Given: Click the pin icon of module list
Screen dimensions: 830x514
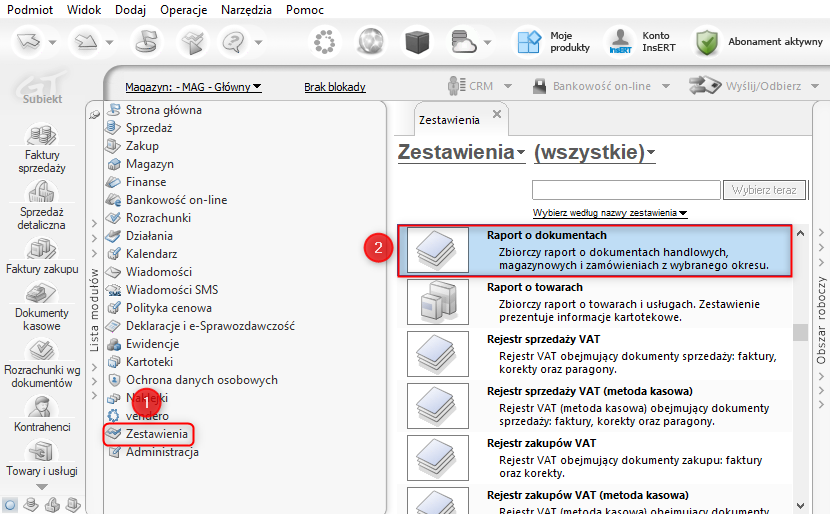Looking at the screenshot, I should [x=94, y=114].
